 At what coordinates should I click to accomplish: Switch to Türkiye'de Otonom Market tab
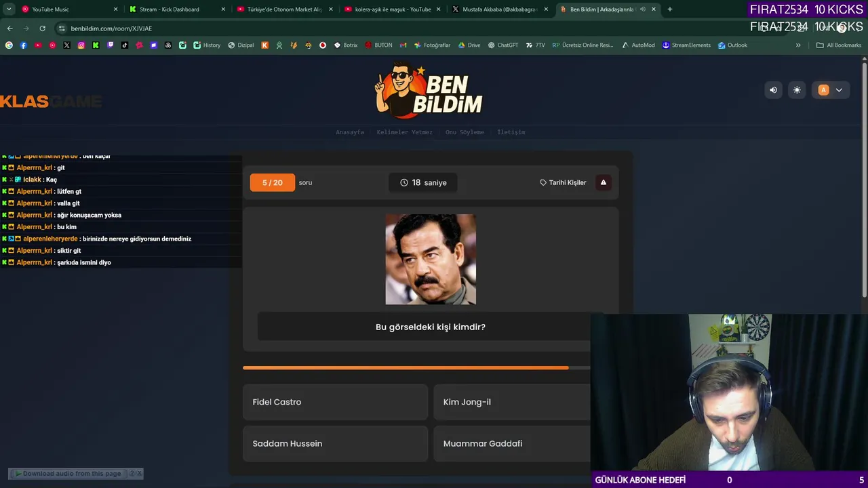click(x=284, y=9)
